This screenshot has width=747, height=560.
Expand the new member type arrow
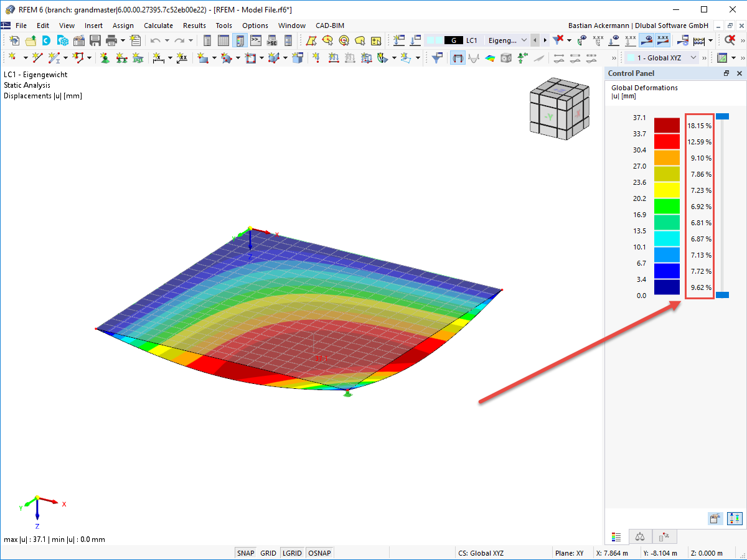coord(65,58)
